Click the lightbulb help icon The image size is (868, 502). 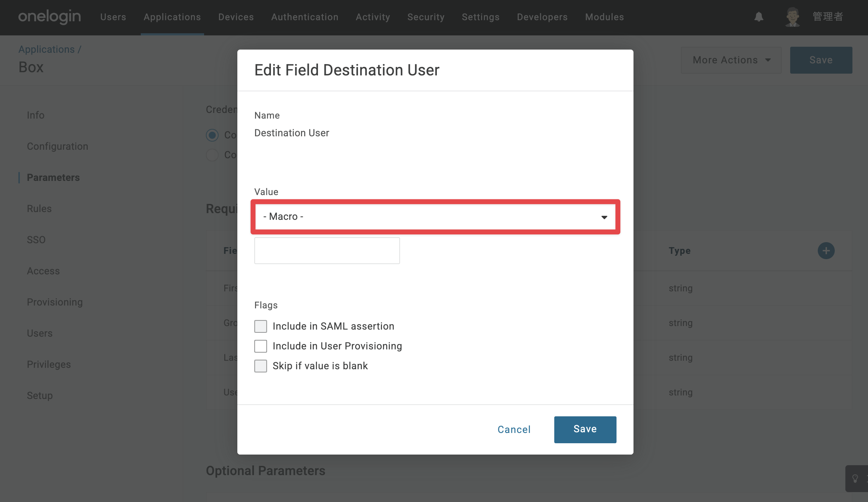(x=855, y=479)
